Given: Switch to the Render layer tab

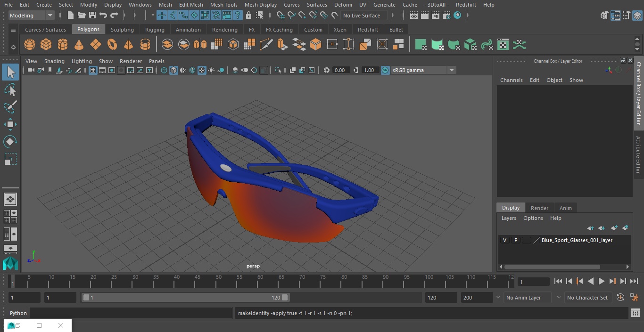Looking at the screenshot, I should point(539,208).
